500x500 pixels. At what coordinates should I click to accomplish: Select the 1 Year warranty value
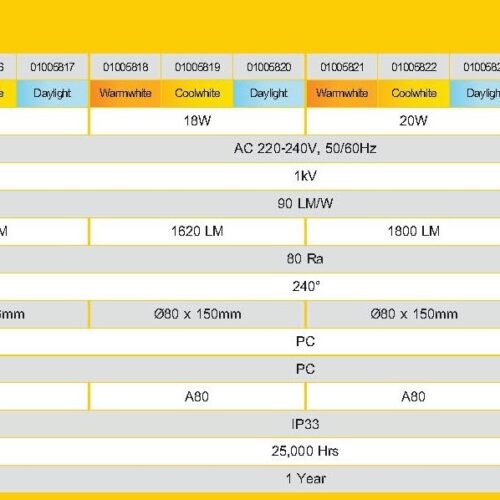coord(306,479)
